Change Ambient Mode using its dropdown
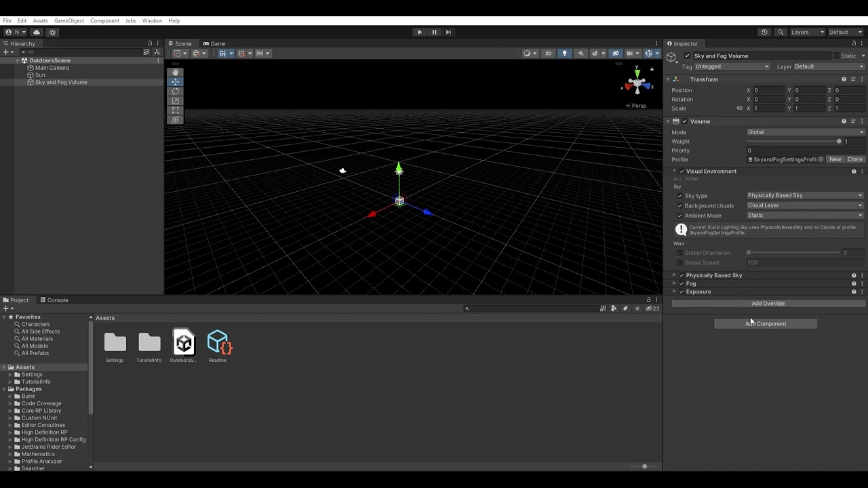The height and width of the screenshot is (488, 868). tap(804, 215)
